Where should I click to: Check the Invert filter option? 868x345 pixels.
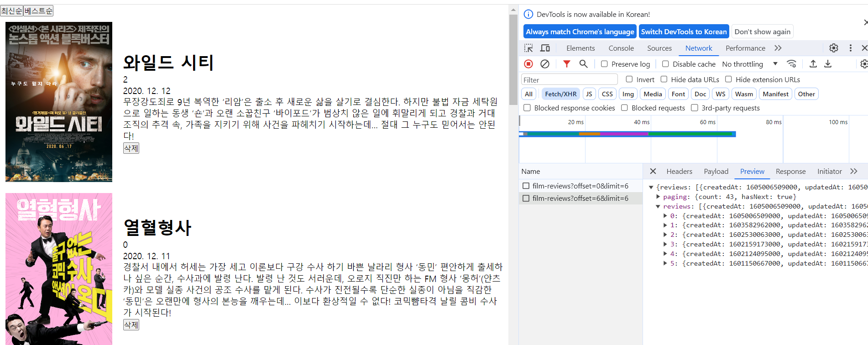(629, 79)
